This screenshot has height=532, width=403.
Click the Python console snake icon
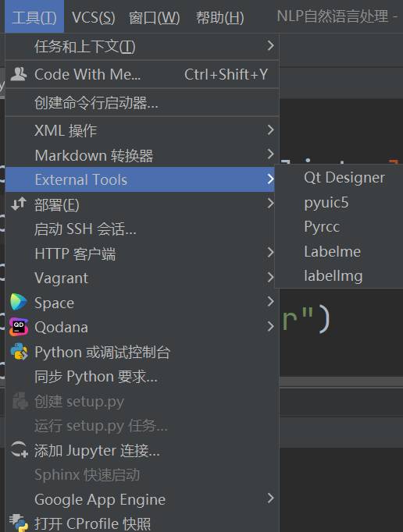[x=19, y=352]
